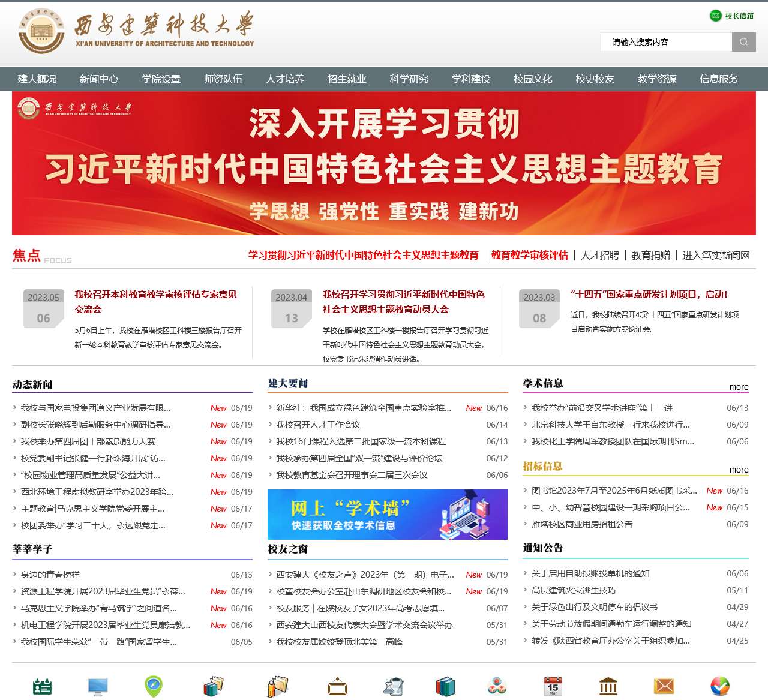Click the calendar icon dated March 15
Viewport: 768px width, 700px height.
pos(553,686)
